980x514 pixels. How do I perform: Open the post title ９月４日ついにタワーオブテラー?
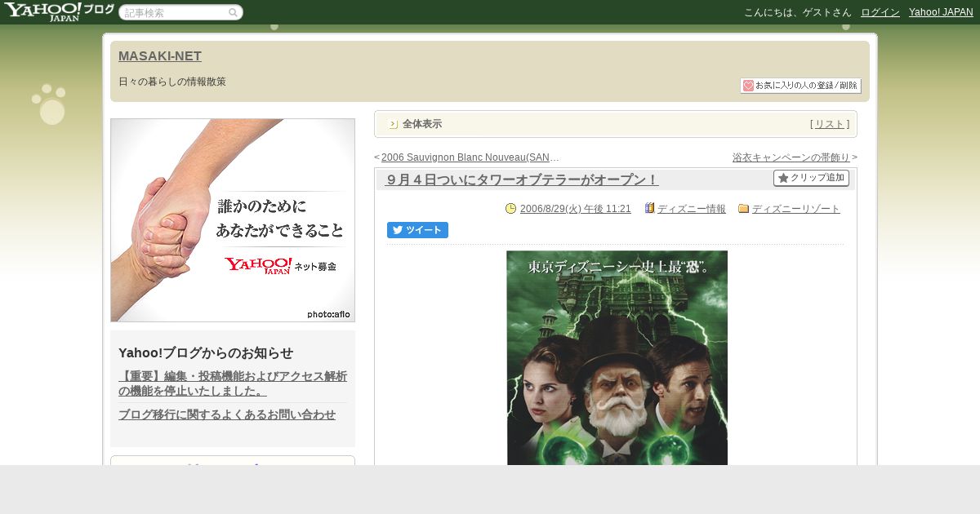pos(522,179)
